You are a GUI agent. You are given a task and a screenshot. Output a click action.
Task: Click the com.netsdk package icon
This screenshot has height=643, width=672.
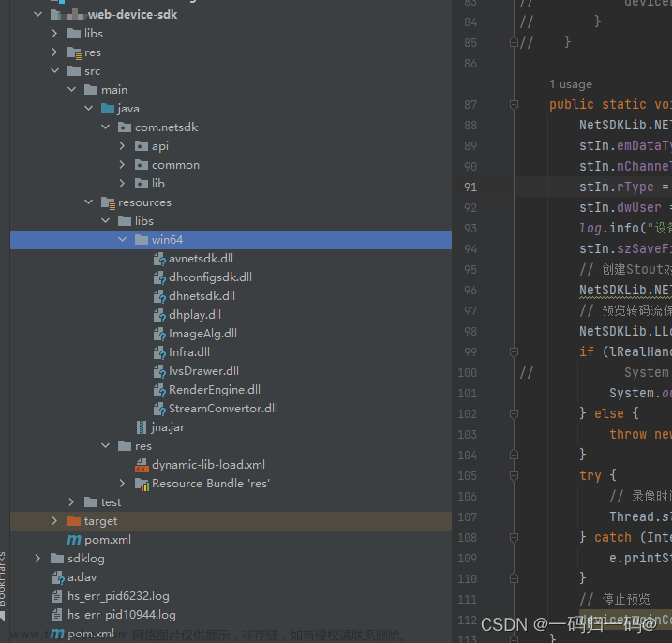[125, 127]
